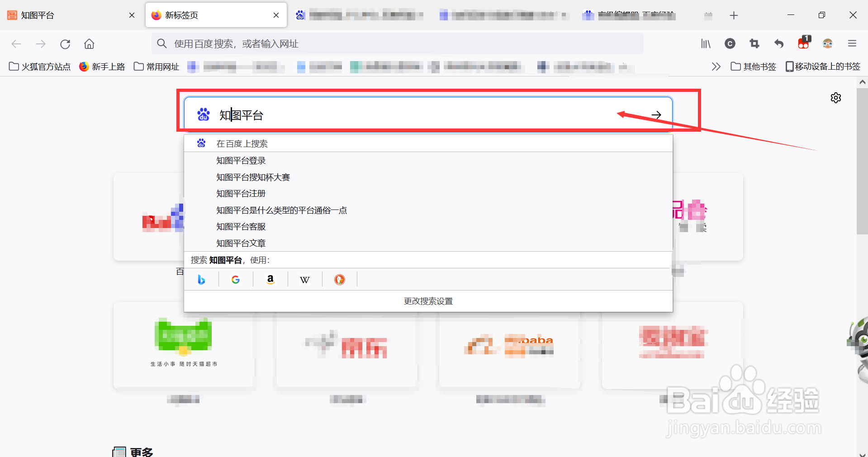Open a new tab with plus button

tap(734, 15)
